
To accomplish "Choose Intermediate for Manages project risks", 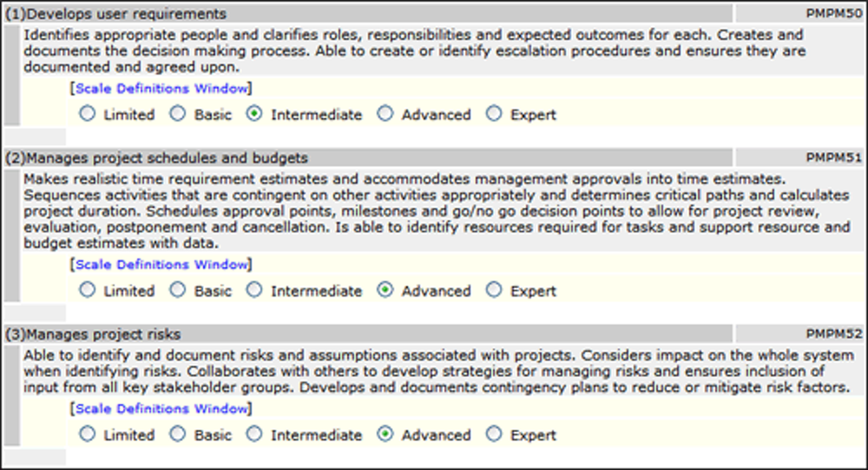I will 254,434.
